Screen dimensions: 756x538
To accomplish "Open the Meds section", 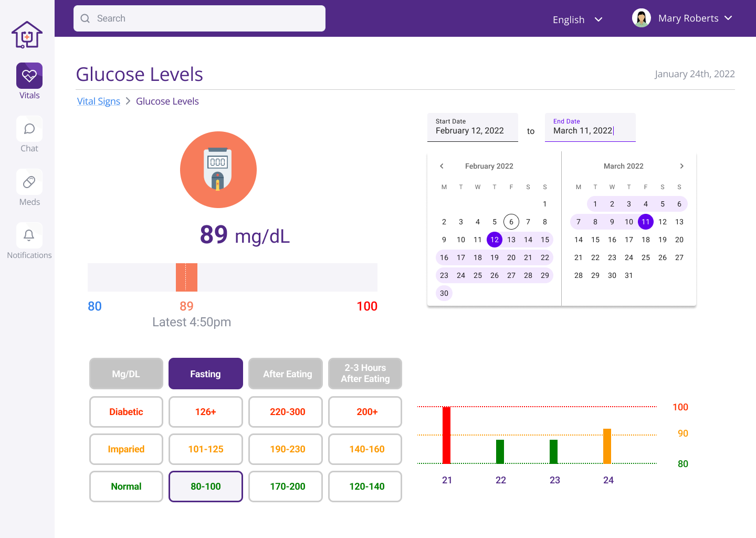I will pyautogui.click(x=29, y=188).
